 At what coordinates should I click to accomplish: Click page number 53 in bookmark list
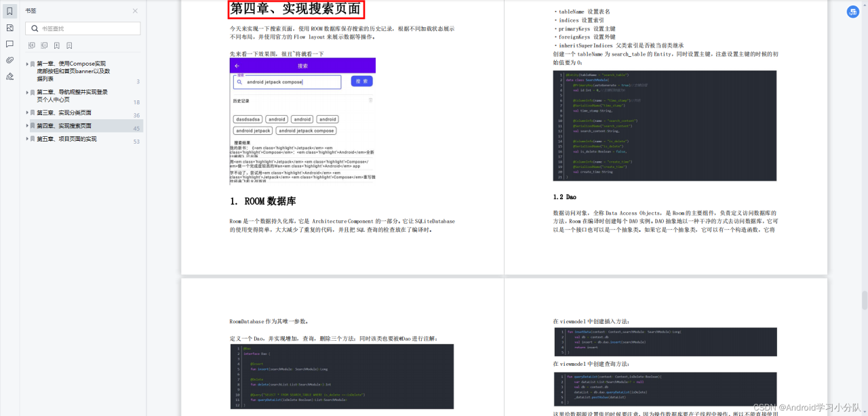pyautogui.click(x=136, y=142)
